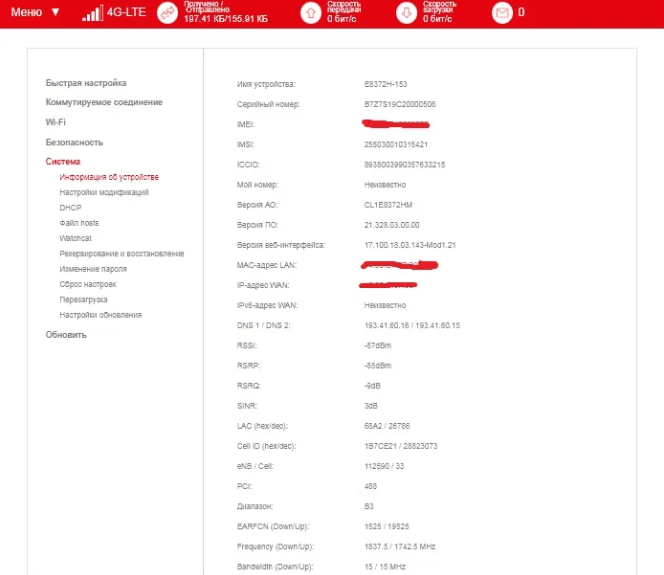
Task: Open the Watchcat page
Action: tap(75, 238)
